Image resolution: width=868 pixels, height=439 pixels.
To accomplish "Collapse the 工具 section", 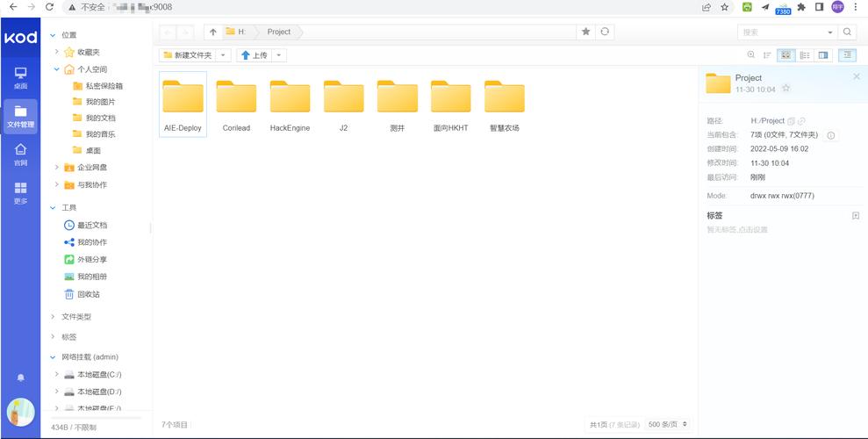I will (x=53, y=207).
